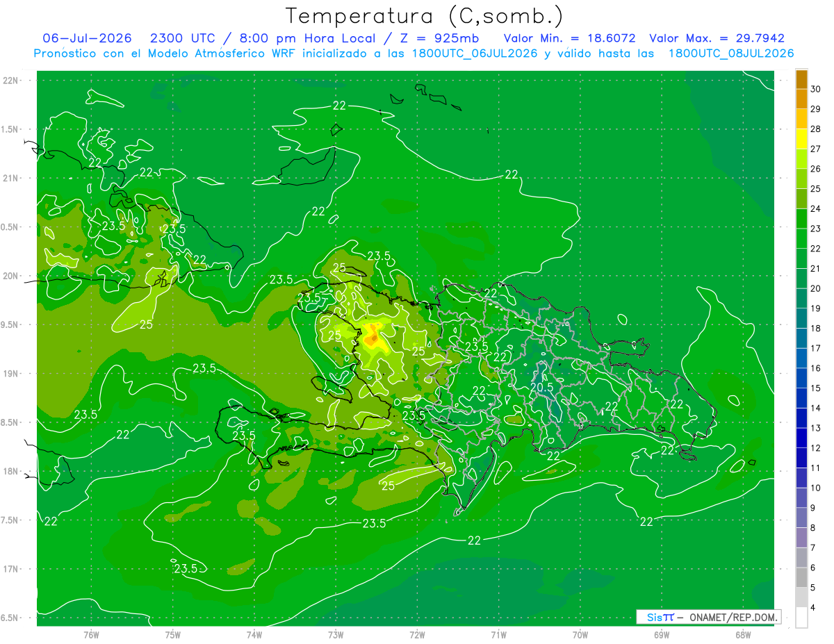Image resolution: width=834 pixels, height=644 pixels.
Task: Click the white color bar swatch below 4
Action: [801, 618]
